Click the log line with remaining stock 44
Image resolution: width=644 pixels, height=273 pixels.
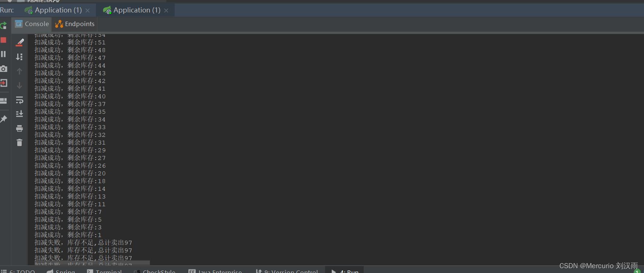(70, 66)
